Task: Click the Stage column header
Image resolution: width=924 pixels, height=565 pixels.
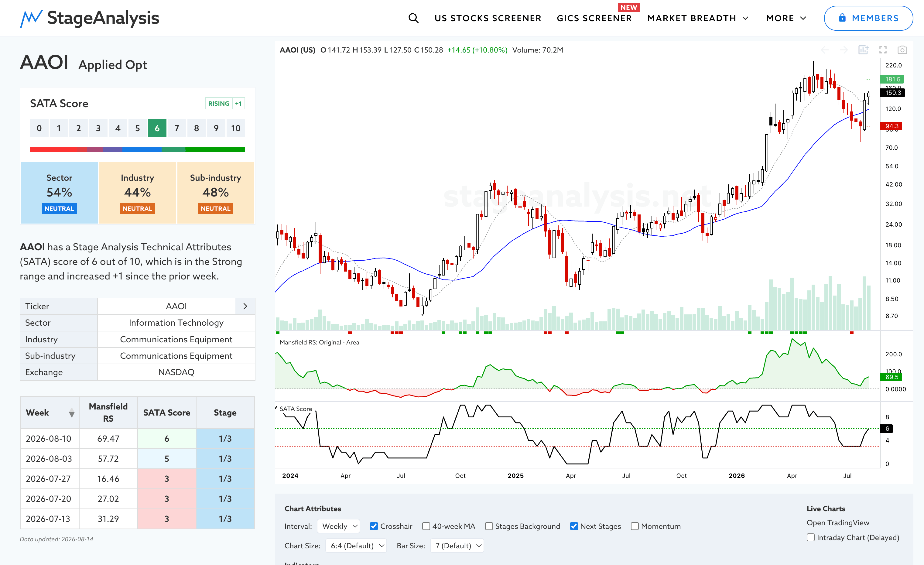Action: click(x=225, y=413)
